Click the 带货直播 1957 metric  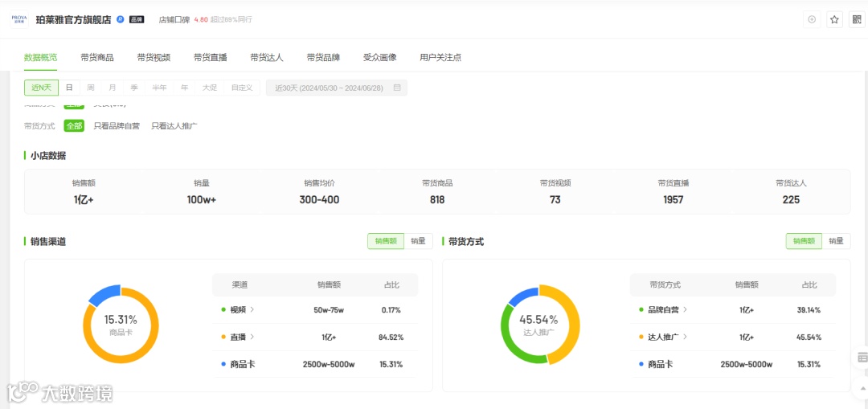[x=674, y=192]
